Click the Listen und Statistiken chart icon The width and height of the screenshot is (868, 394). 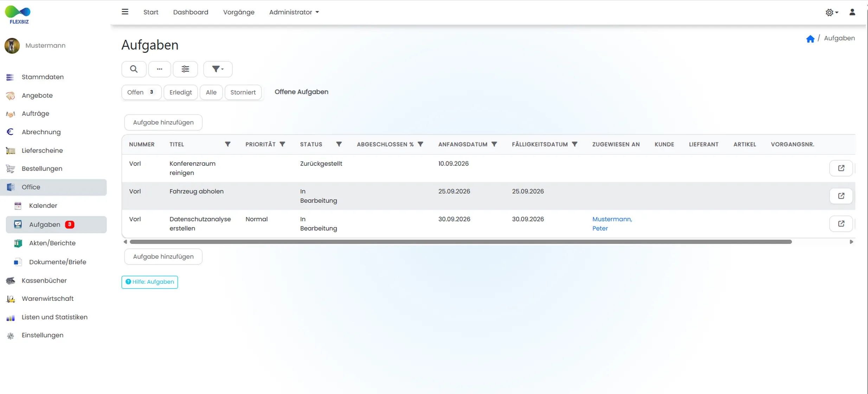click(11, 317)
